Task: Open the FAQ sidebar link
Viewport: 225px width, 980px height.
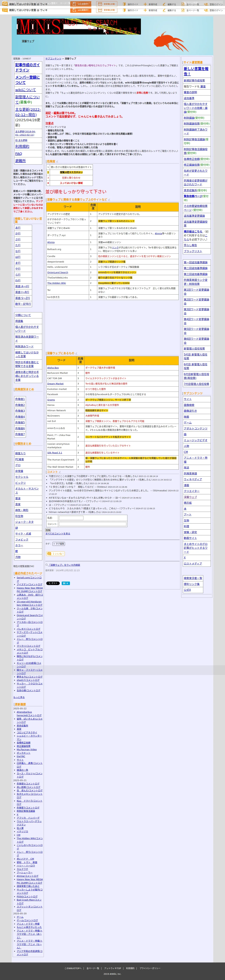Action: pos(19,154)
